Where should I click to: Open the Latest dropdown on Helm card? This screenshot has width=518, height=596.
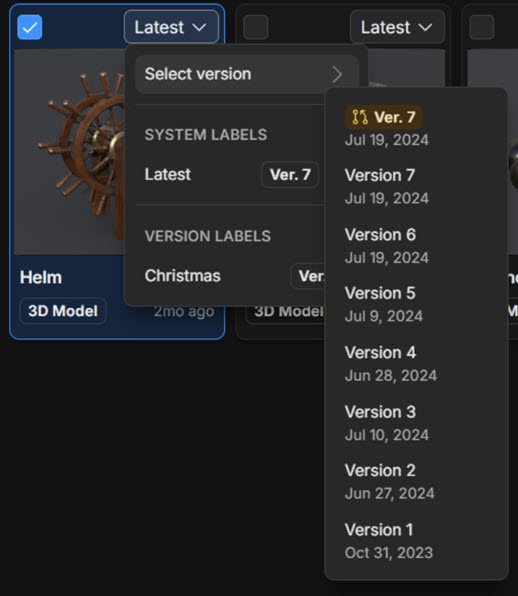[x=171, y=27]
